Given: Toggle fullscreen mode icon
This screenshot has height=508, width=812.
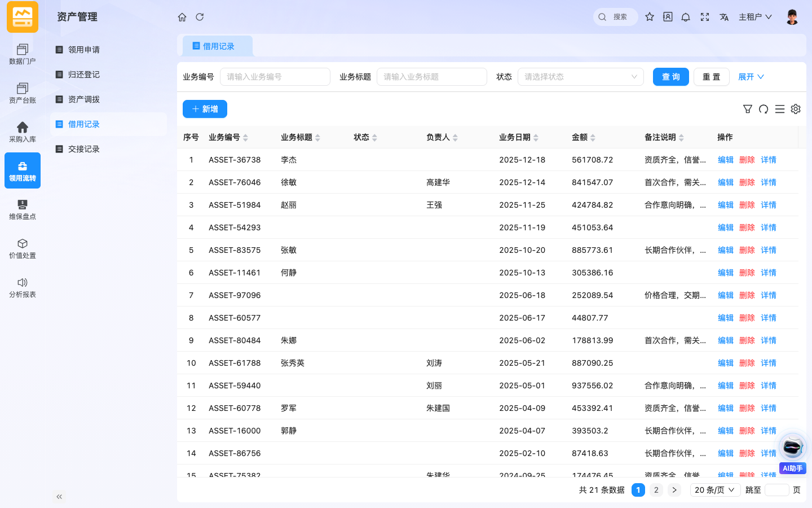Looking at the screenshot, I should tap(705, 17).
